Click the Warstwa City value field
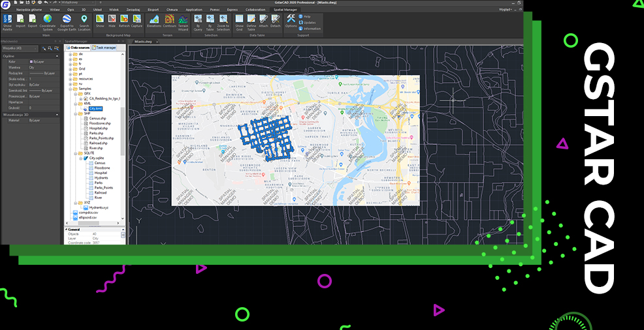The image size is (644, 330). [44, 67]
